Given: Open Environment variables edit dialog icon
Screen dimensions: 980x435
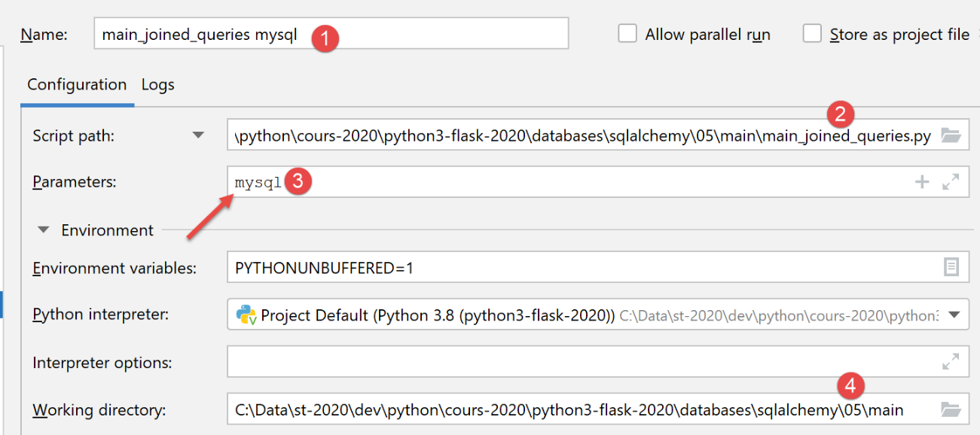Looking at the screenshot, I should (x=951, y=267).
